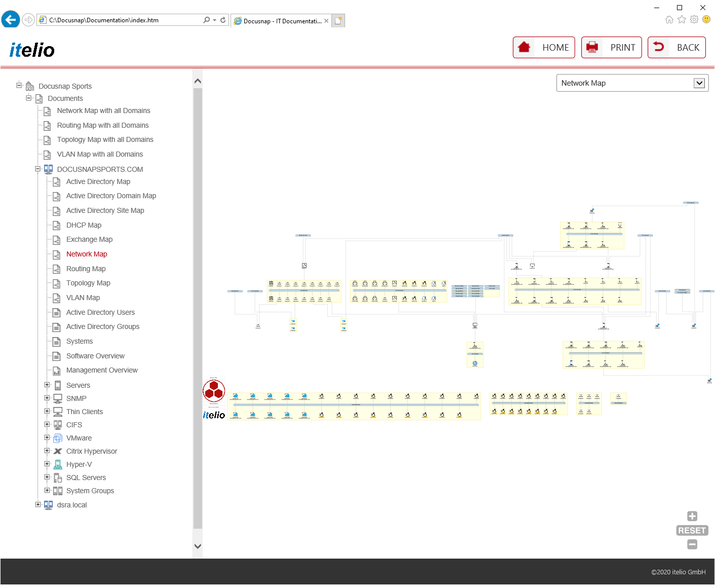This screenshot has width=715, height=588.
Task: Open browser settings gear icon
Action: point(694,19)
